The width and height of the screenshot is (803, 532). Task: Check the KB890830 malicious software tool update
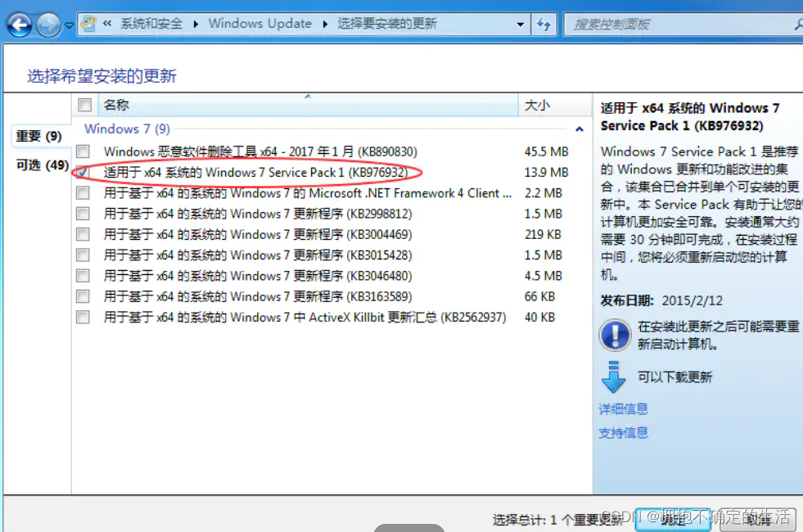(83, 151)
